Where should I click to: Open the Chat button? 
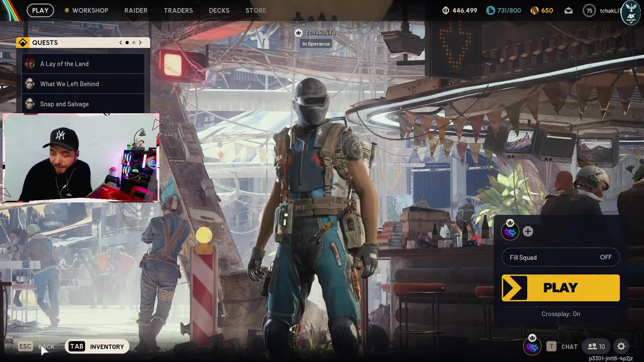[562, 346]
